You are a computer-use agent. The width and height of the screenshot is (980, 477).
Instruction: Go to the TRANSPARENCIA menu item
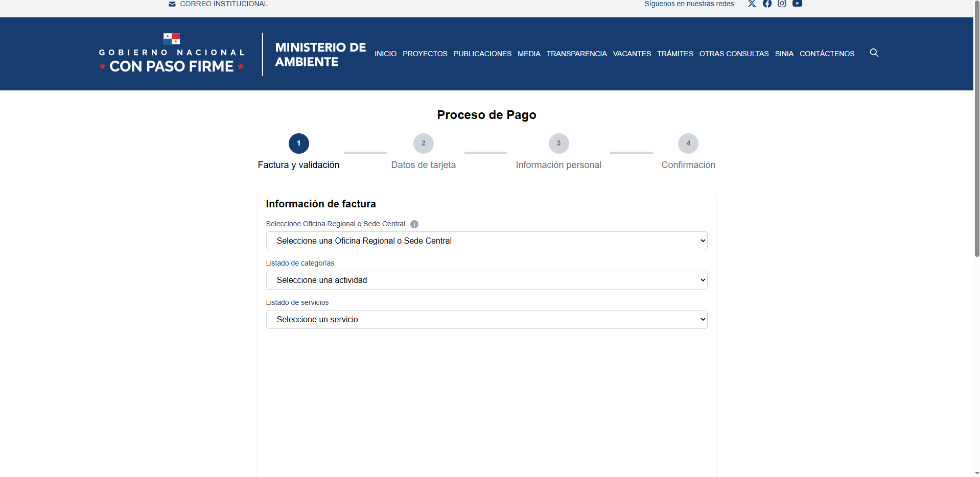tap(576, 54)
